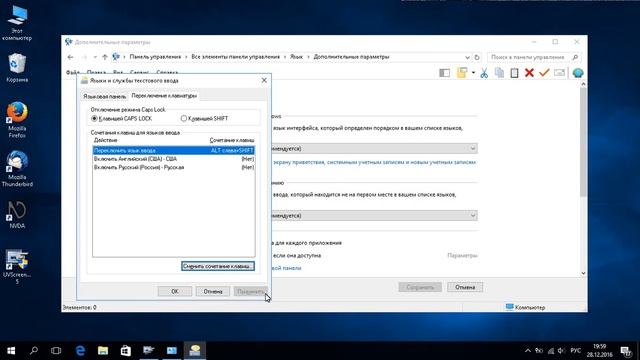Click the scrollbar down arrow in settings
Screen dimensions: 640x360
[x=583, y=273]
